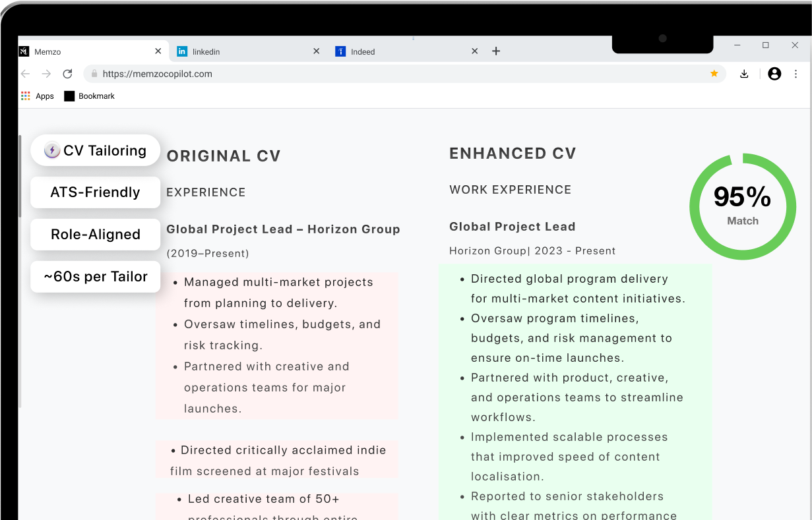Open a new browser tab
812x520 pixels.
[x=496, y=51]
